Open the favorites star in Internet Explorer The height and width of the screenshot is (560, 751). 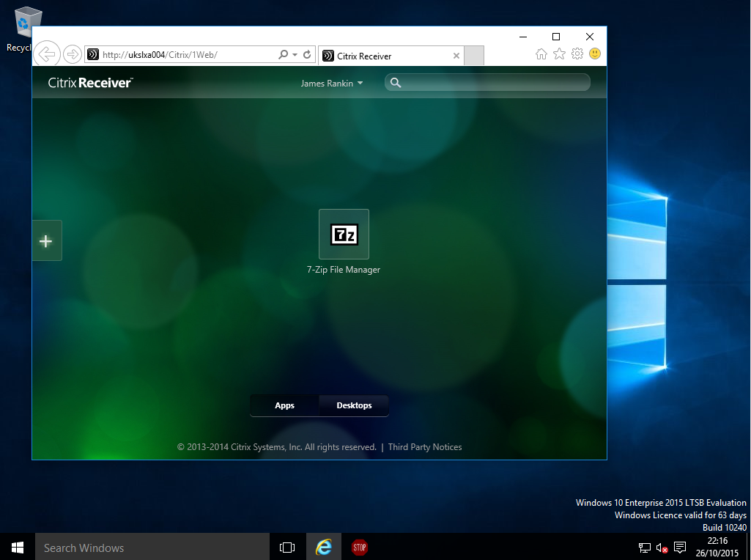coord(559,54)
